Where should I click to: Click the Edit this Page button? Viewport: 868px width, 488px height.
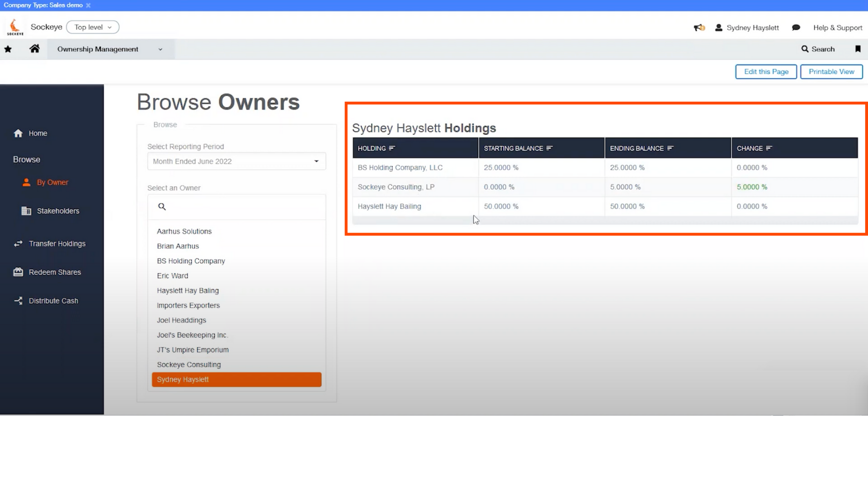pyautogui.click(x=766, y=71)
